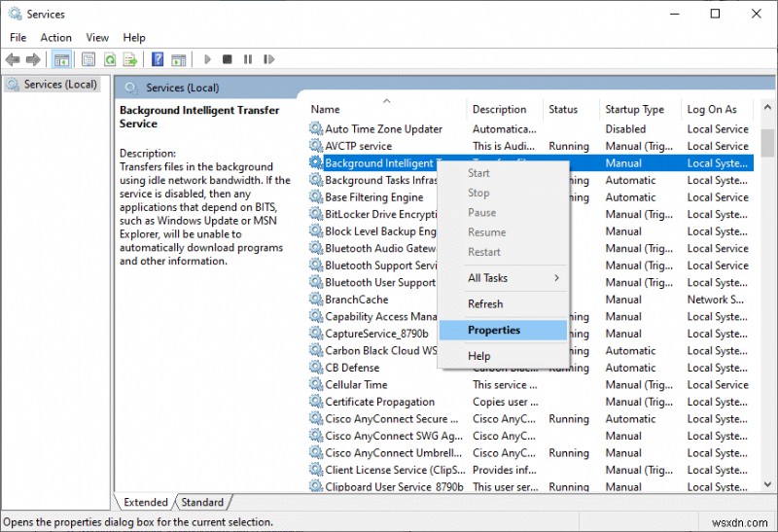Select Block Level Backup Engine row
The height and width of the screenshot is (532, 778).
[x=530, y=231]
